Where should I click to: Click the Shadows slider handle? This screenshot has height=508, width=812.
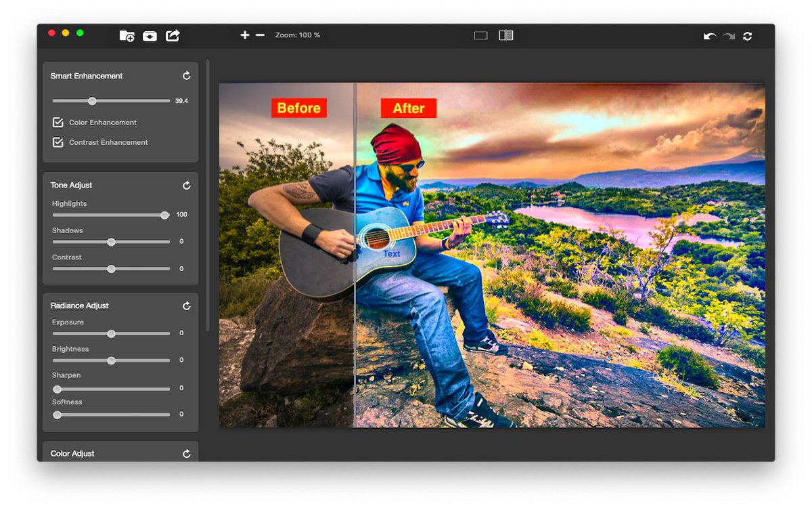coord(111,242)
